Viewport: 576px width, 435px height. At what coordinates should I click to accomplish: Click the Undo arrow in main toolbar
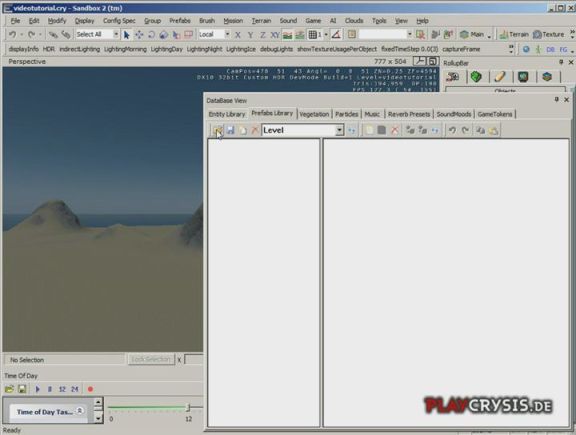(13, 35)
